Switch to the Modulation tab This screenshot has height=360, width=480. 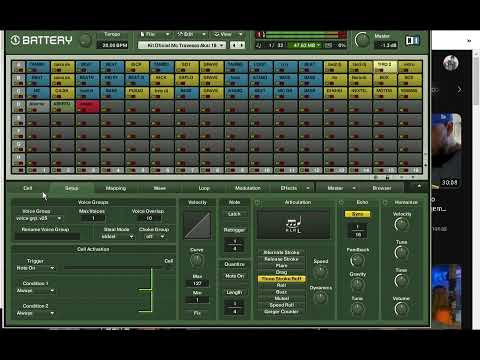(248, 188)
